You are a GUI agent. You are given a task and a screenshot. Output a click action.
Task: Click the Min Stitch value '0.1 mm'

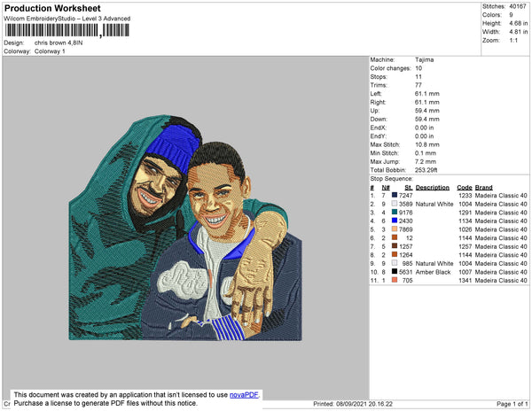click(426, 153)
